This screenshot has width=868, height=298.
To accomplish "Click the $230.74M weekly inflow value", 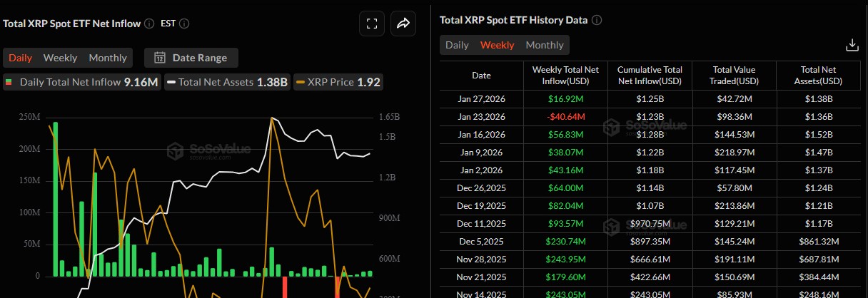I will (x=566, y=242).
